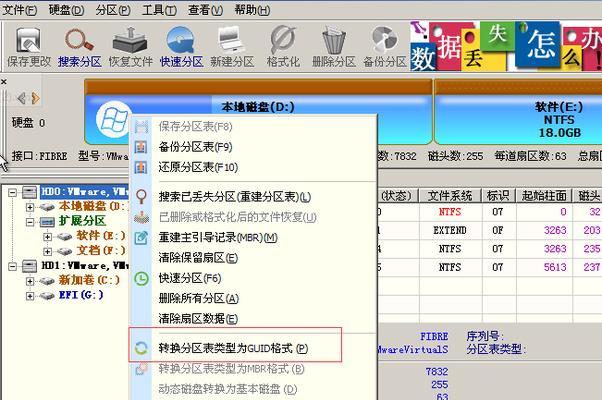Expand the EFI(G:) tree node
Screen dimensions: 602x400
(x=30, y=296)
